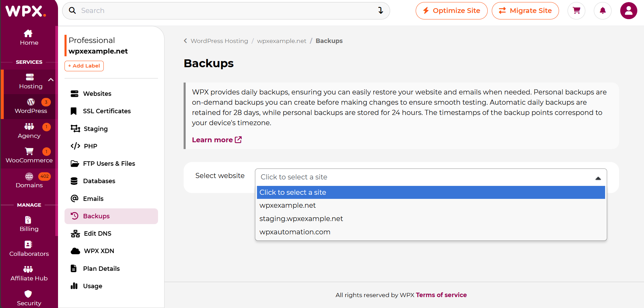Select wpxautomation.com from the dropdown

tap(431, 232)
